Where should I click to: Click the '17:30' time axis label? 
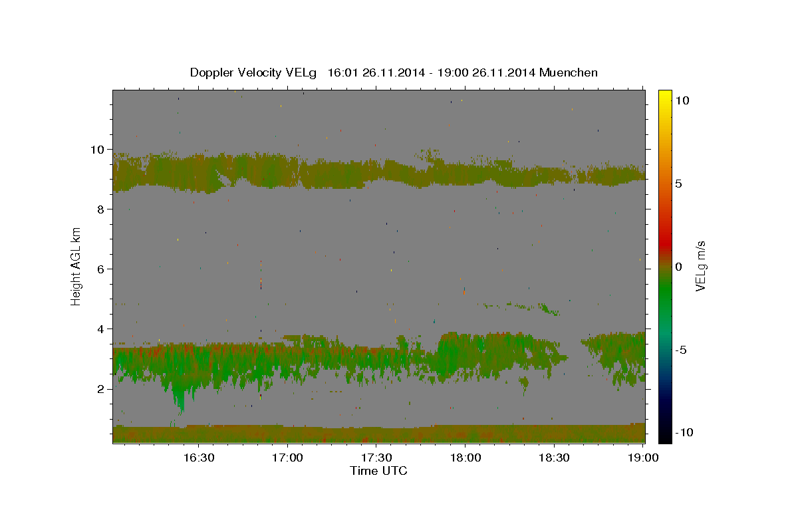pos(376,458)
